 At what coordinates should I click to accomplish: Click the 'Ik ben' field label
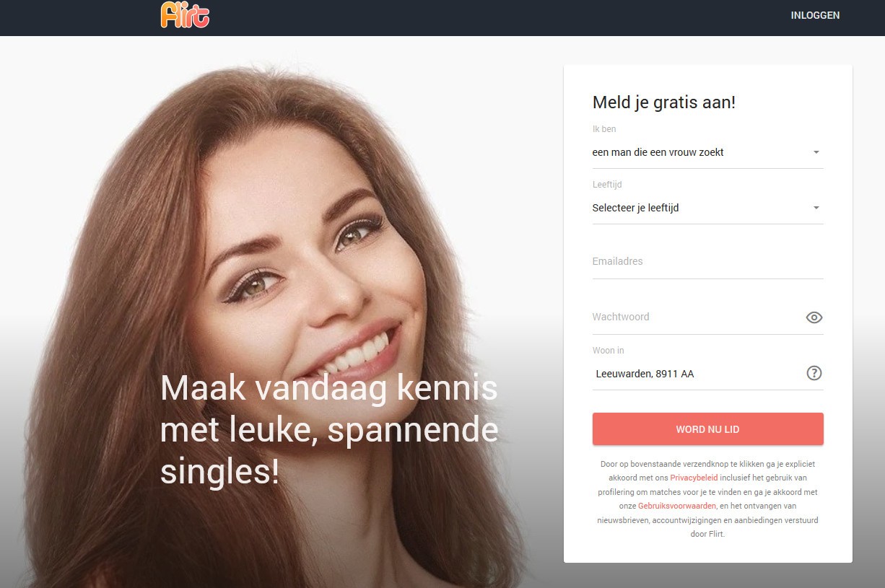[604, 129]
